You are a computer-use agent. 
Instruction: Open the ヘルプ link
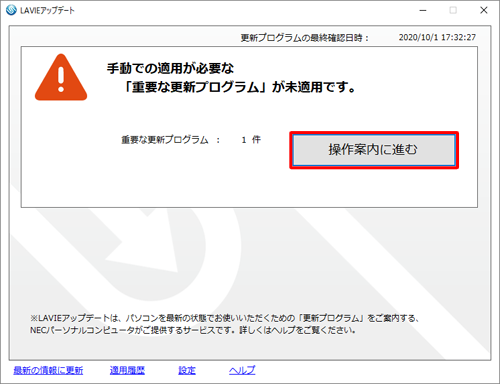point(242,370)
